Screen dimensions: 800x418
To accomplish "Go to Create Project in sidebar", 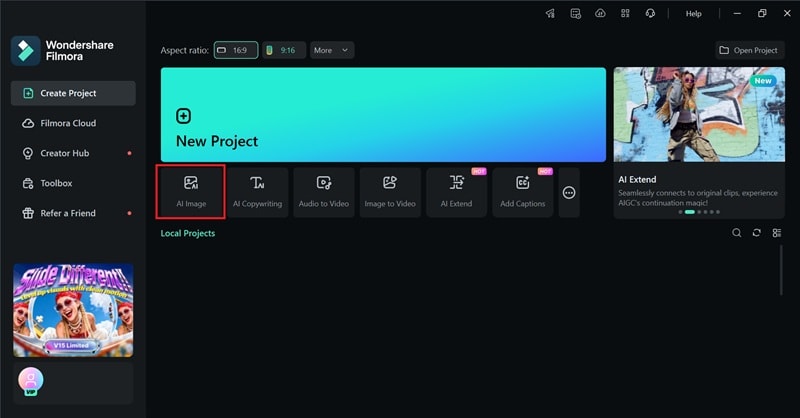I will tap(73, 93).
